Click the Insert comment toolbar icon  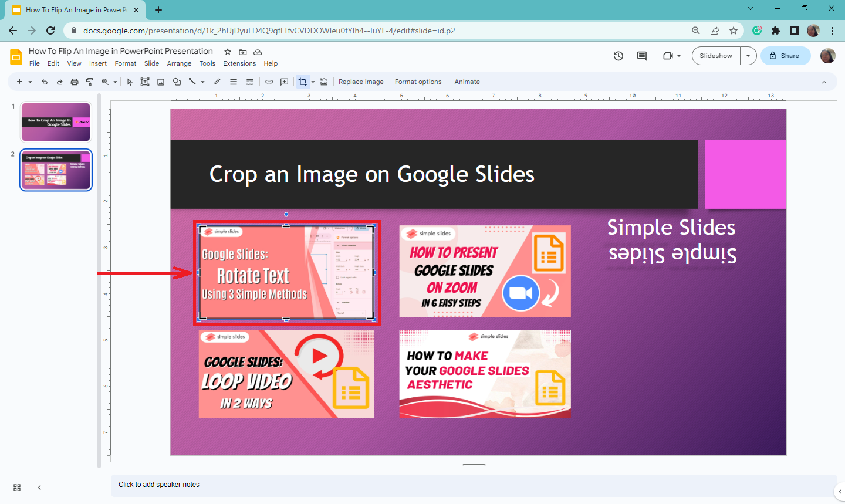point(285,82)
